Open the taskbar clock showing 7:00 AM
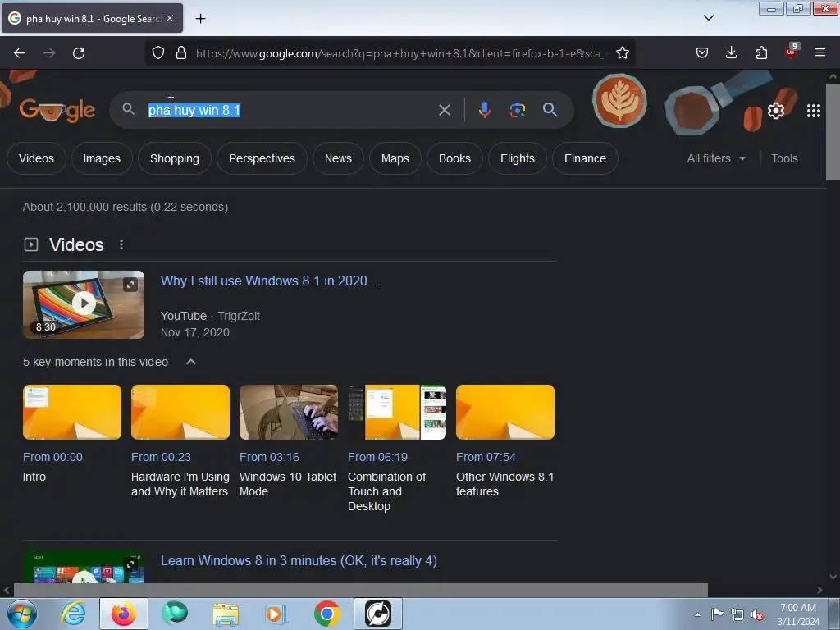This screenshot has width=840, height=630. click(x=798, y=614)
